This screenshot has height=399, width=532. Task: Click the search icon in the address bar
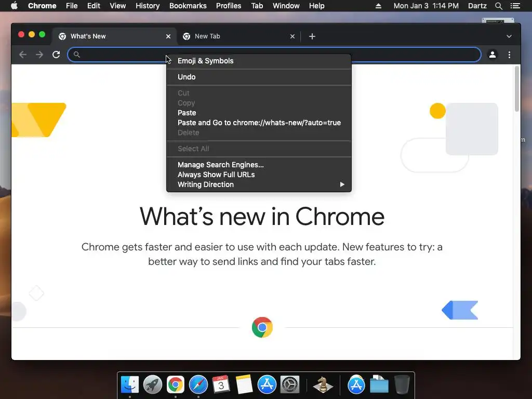point(77,54)
